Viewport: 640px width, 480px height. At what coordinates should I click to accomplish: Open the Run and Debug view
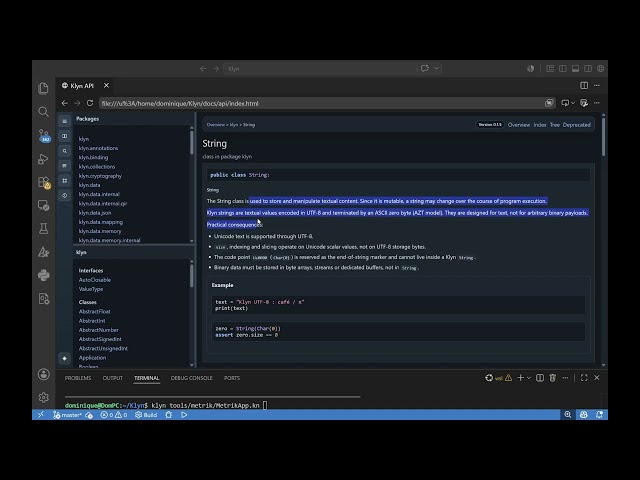pyautogui.click(x=43, y=159)
